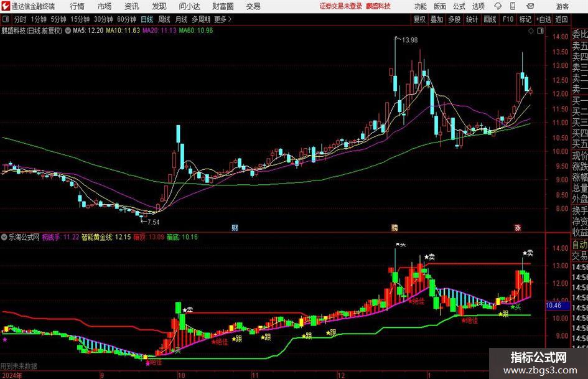Click the 财 marker on chart bottom
Viewport: 588px width, 379px height.
tap(235, 227)
